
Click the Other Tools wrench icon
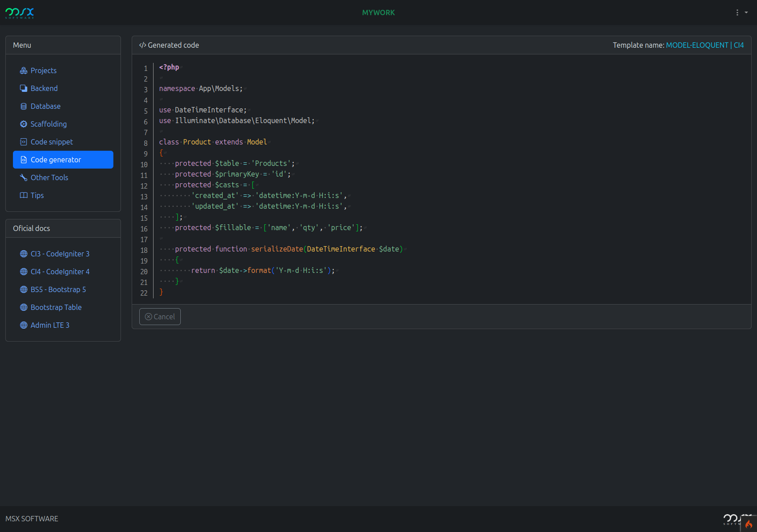pos(24,177)
